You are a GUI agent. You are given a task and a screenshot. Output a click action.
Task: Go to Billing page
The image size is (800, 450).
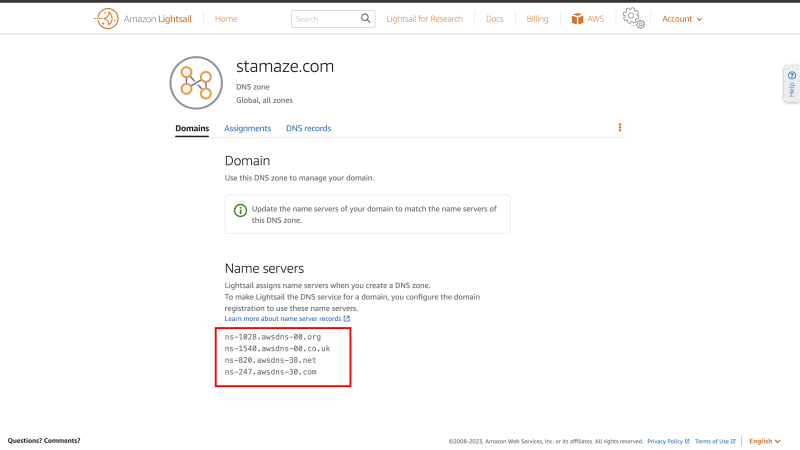537,19
